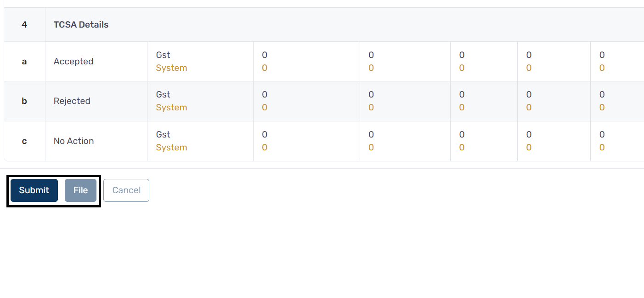This screenshot has height=298, width=644.
Task: Click row letter b
Action: pyautogui.click(x=24, y=101)
